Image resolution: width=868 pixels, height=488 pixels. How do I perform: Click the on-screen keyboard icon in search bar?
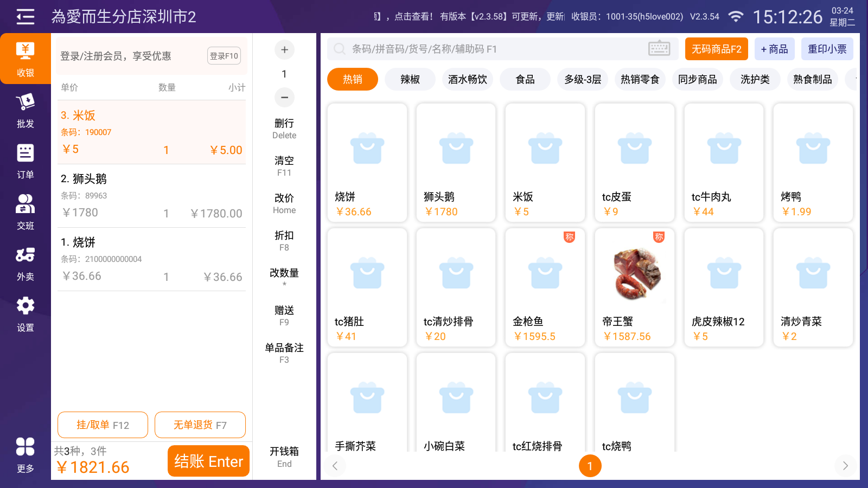[x=659, y=49]
